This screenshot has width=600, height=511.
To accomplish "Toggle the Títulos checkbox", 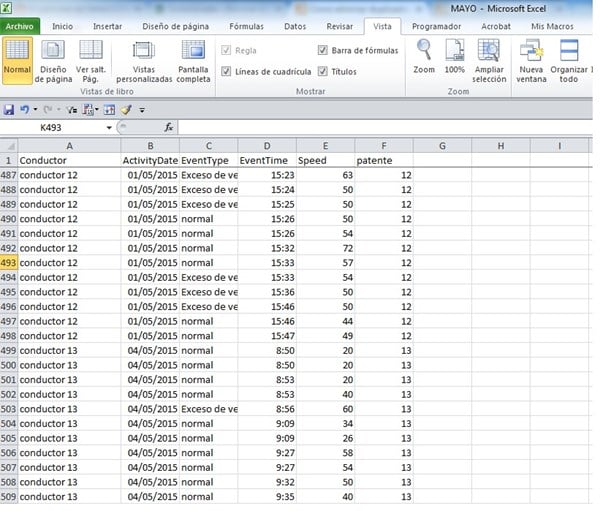I will [323, 71].
